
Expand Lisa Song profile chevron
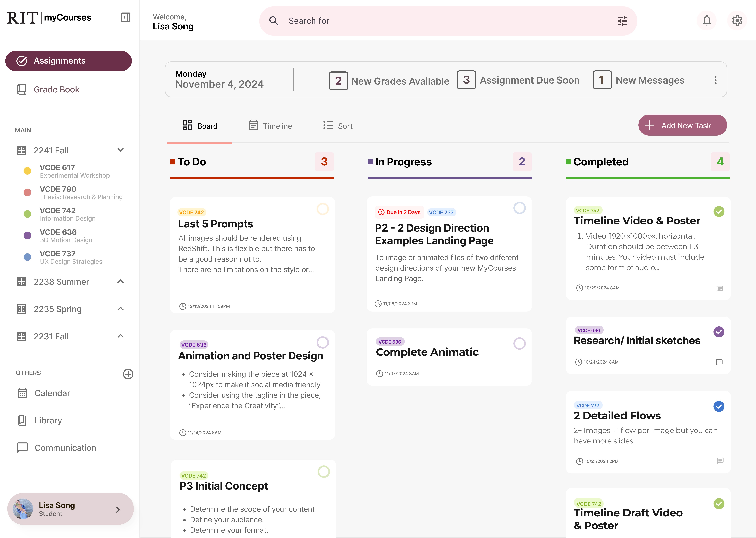click(118, 509)
